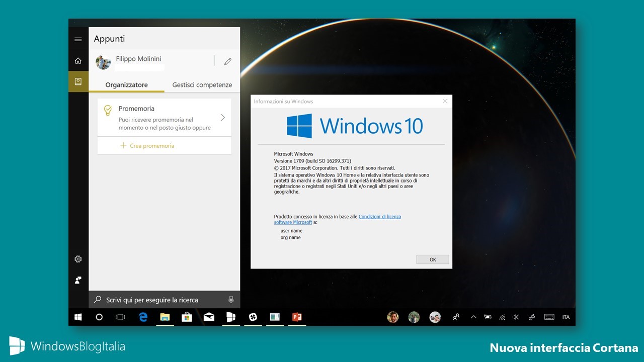
Task: Open Slack from taskbar
Action: (x=253, y=317)
